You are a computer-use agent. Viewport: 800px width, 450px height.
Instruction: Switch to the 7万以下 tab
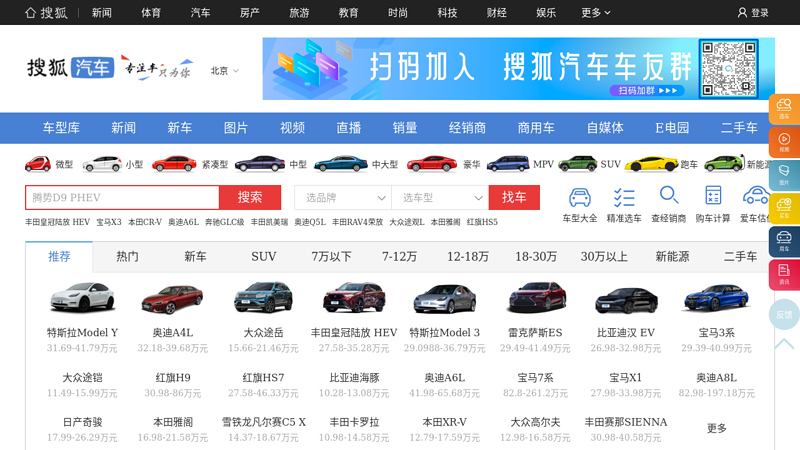[x=331, y=257]
